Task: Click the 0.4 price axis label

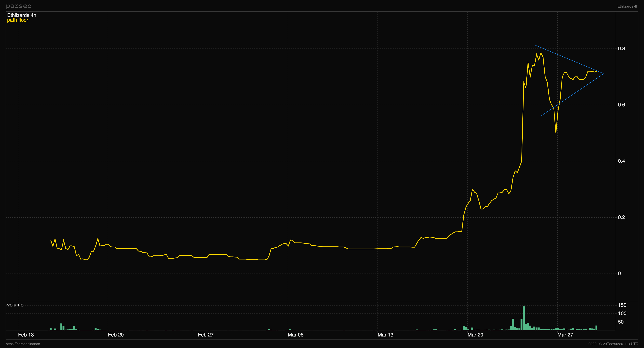Action: pos(621,161)
